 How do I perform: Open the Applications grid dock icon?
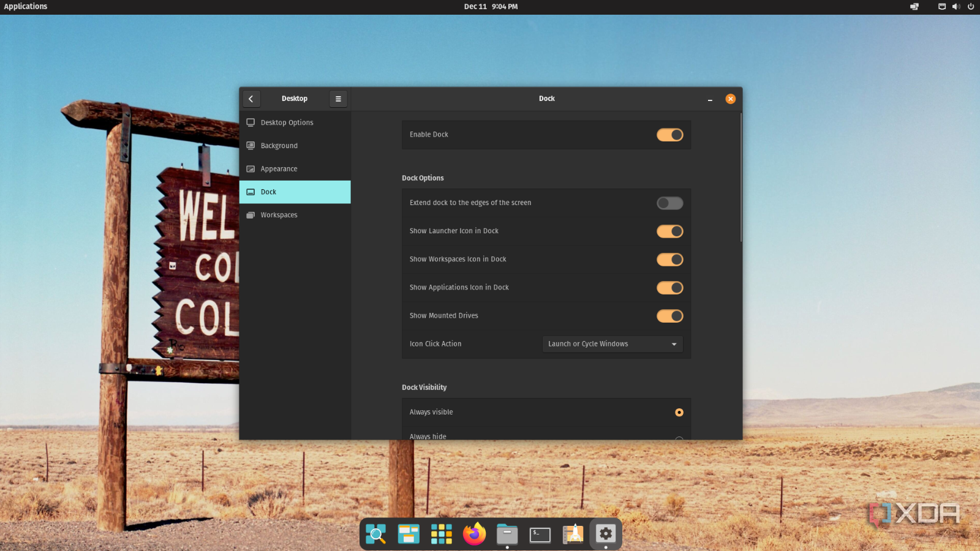click(441, 534)
